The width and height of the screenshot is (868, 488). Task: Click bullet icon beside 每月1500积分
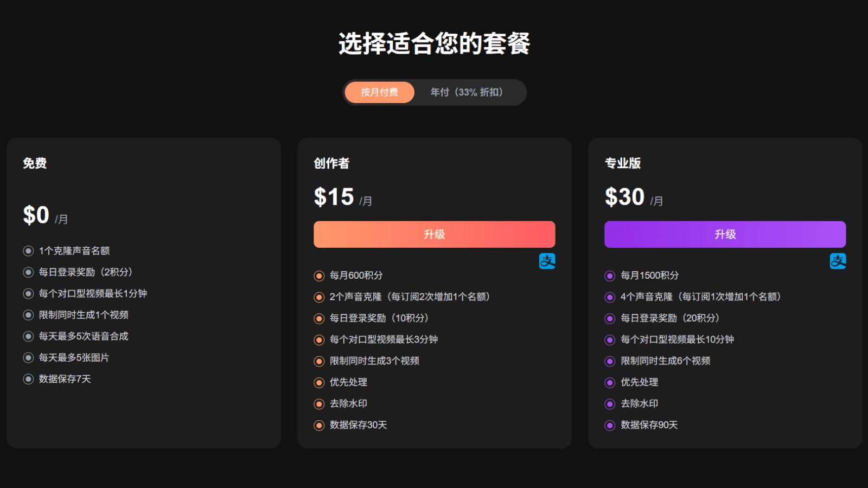(x=610, y=276)
